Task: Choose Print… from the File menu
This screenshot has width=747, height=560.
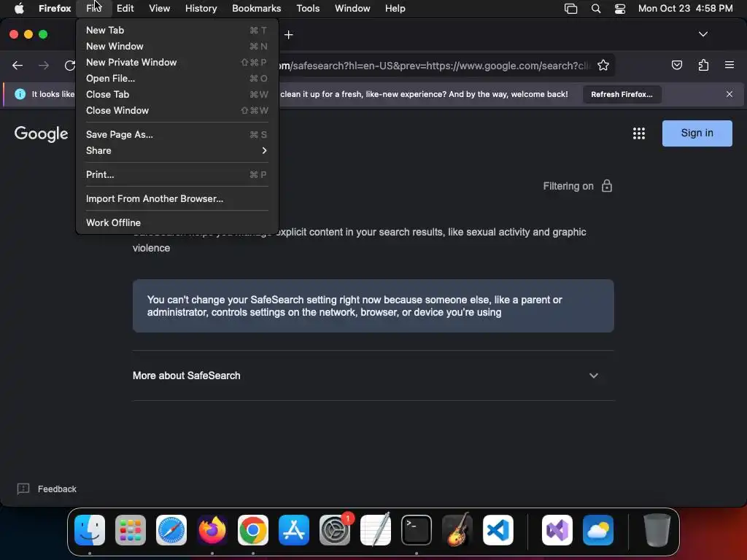Action: [177, 175]
